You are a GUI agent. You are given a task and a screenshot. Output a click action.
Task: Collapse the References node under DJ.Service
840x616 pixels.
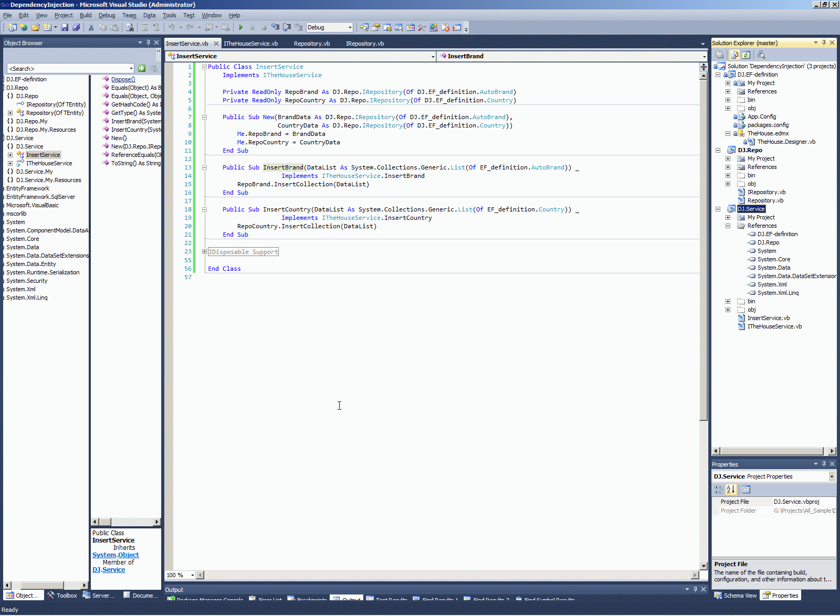click(x=728, y=226)
